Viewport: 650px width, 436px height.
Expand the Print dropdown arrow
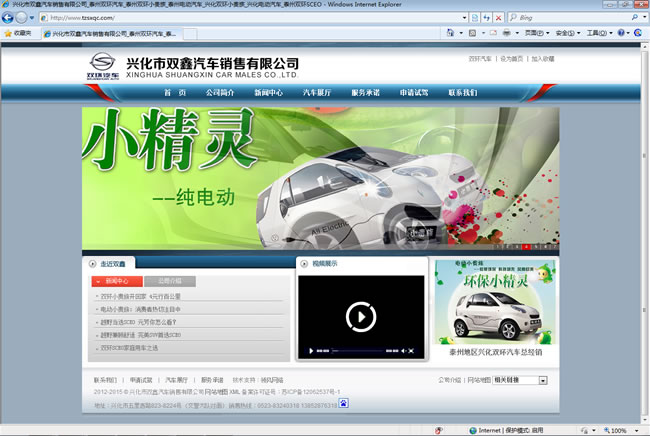tap(517, 33)
